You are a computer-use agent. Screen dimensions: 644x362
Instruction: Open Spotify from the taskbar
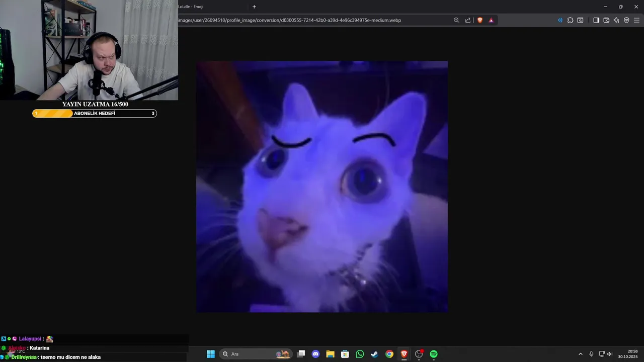click(x=434, y=354)
